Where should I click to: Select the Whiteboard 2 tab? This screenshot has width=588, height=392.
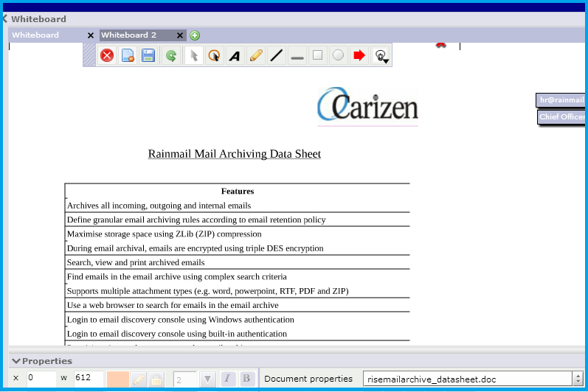137,35
